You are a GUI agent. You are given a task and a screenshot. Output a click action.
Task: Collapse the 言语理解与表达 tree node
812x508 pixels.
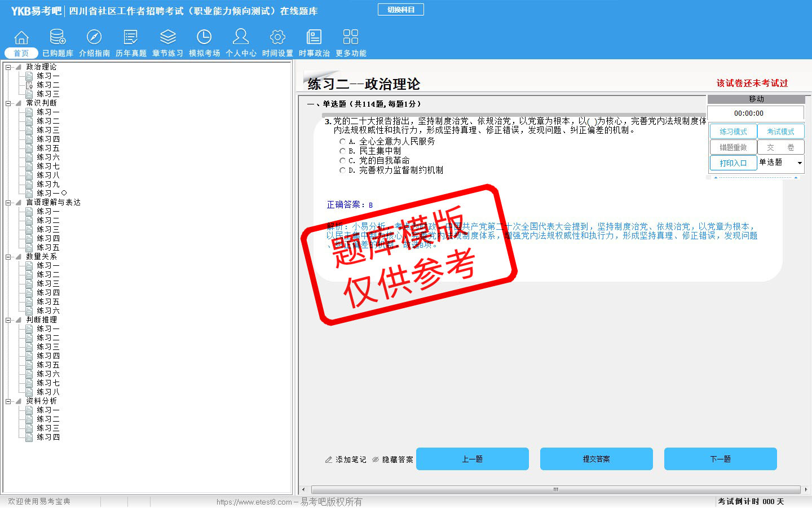(x=8, y=203)
